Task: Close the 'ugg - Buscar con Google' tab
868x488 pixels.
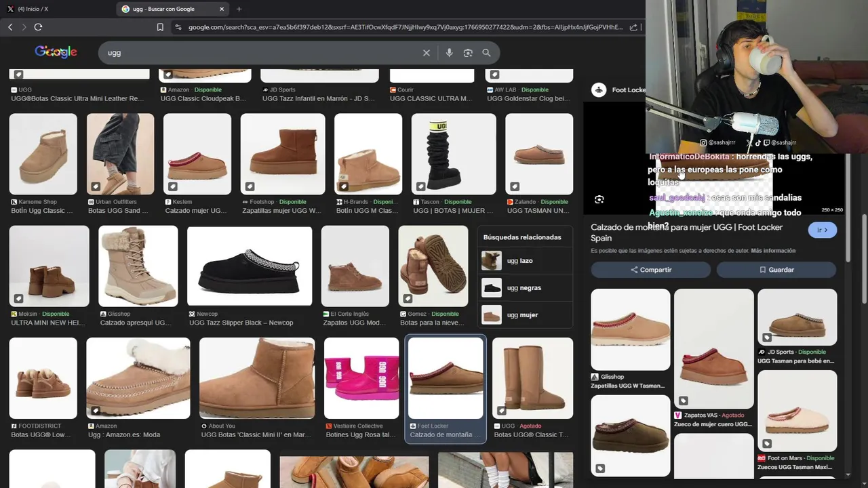Action: point(222,9)
